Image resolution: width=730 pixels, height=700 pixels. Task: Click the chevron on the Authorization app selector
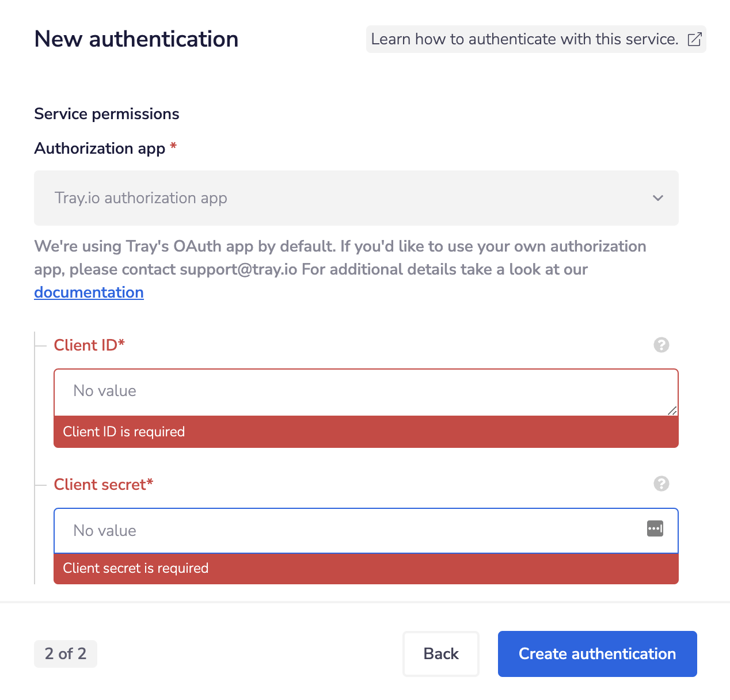657,198
